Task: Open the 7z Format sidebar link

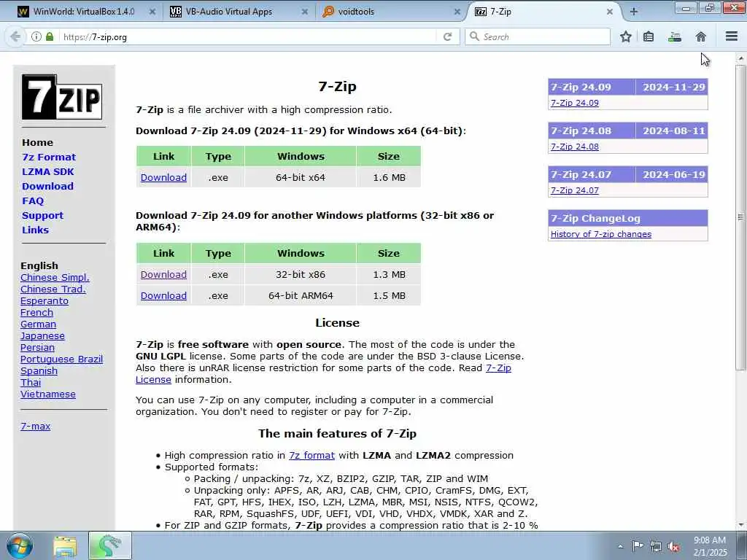Action: tap(49, 157)
